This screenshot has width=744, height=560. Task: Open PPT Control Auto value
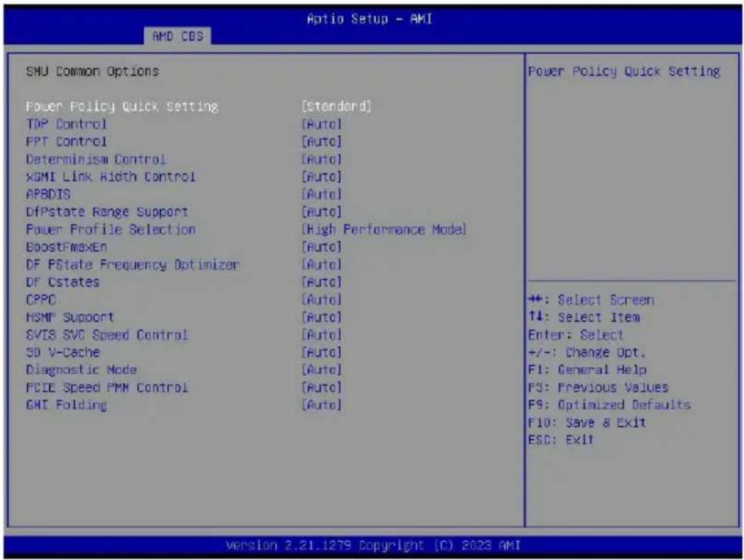pos(321,142)
